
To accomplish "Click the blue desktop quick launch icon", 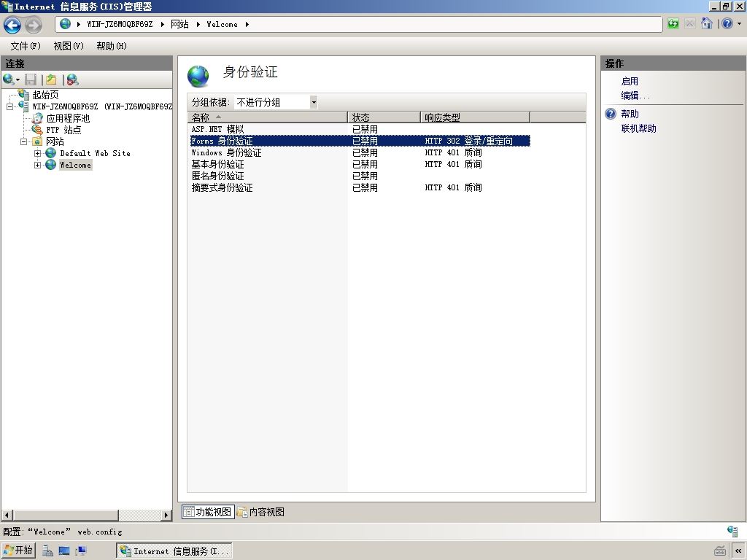I will [64, 551].
